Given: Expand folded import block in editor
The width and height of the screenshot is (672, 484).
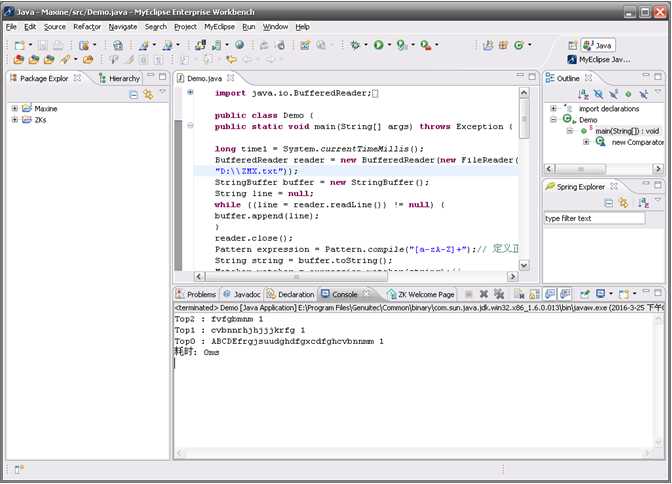Looking at the screenshot, I should (x=190, y=92).
